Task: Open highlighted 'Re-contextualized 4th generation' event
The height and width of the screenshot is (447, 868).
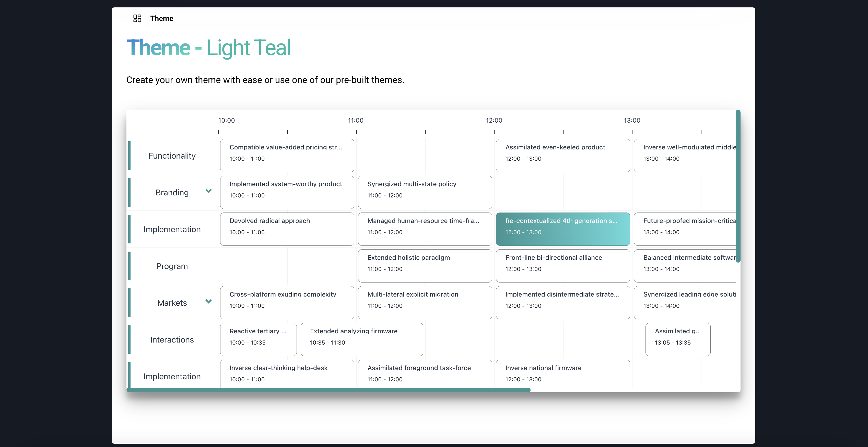Action: click(562, 229)
